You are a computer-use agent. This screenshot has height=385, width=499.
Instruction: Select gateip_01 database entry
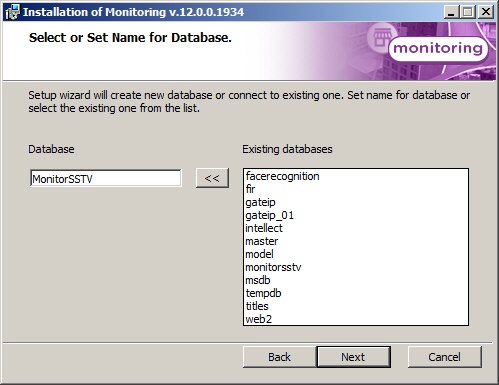tap(269, 215)
